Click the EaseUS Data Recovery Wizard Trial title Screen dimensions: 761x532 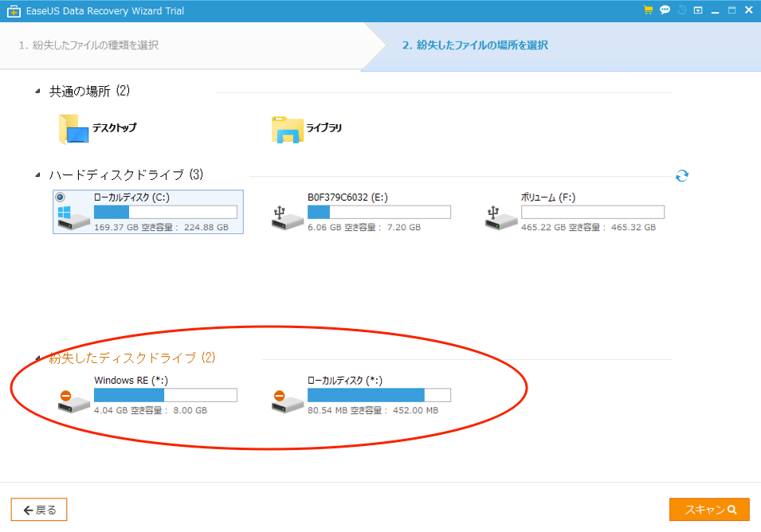pyautogui.click(x=105, y=10)
